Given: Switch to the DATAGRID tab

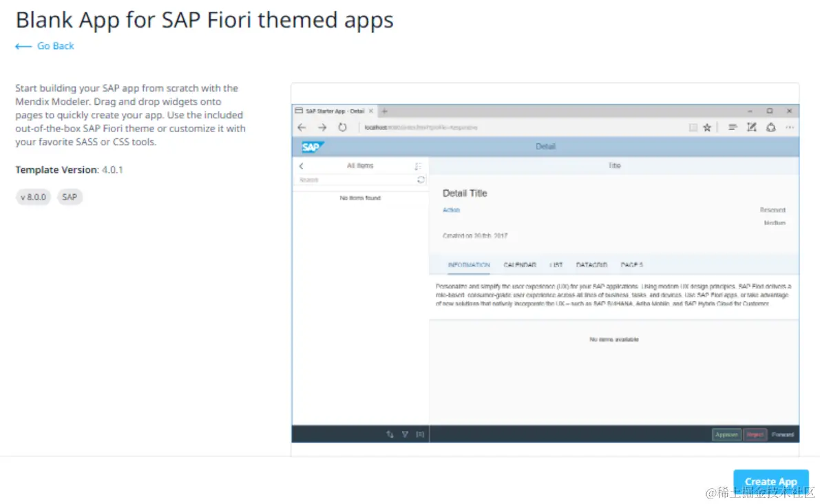Looking at the screenshot, I should coord(591,265).
